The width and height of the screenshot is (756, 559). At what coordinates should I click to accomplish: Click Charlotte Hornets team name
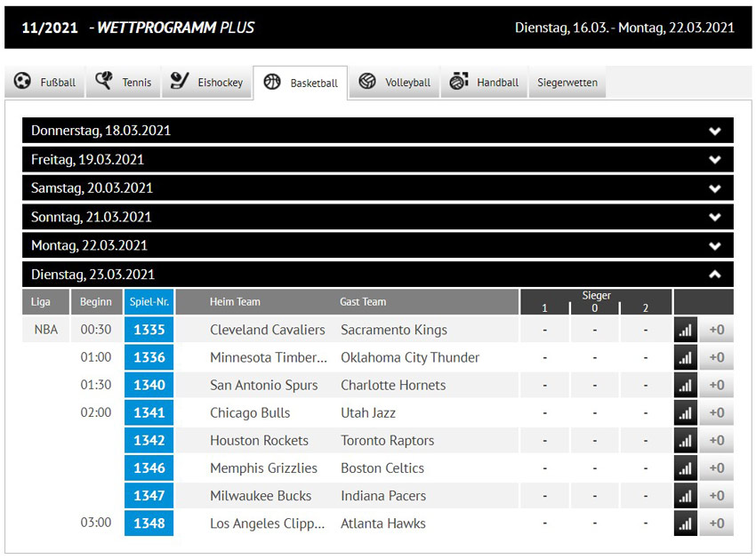point(393,385)
